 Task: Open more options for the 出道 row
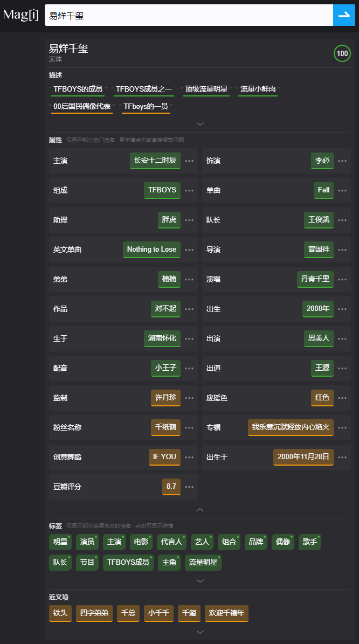coord(343,369)
